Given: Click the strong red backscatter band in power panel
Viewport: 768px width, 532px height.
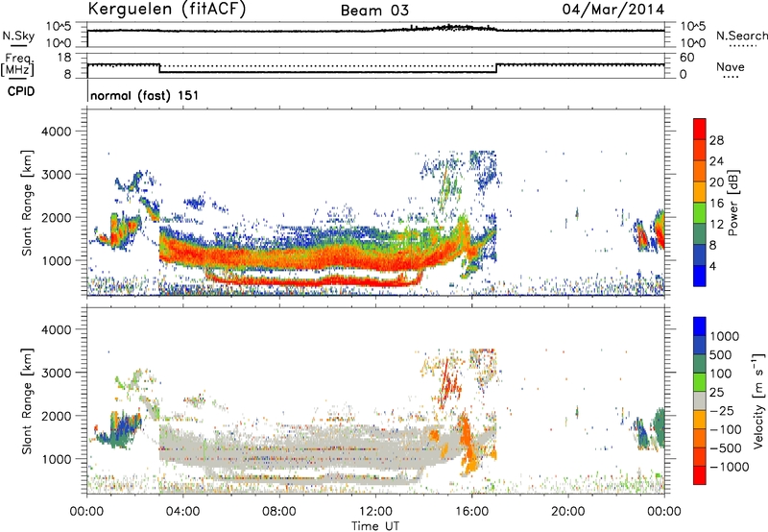Looking at the screenshot, I should [x=314, y=256].
